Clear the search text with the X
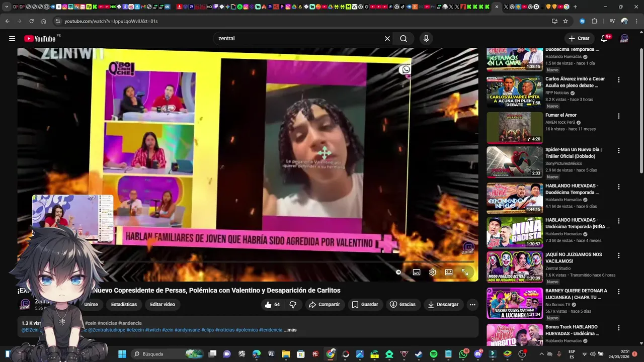 click(387, 38)
